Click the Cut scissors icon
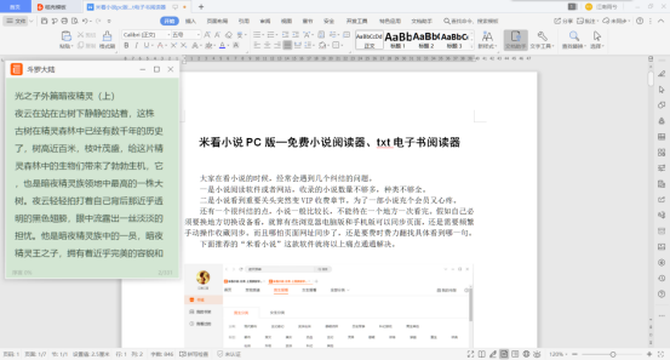The height and width of the screenshot is (360, 670). tap(80, 35)
